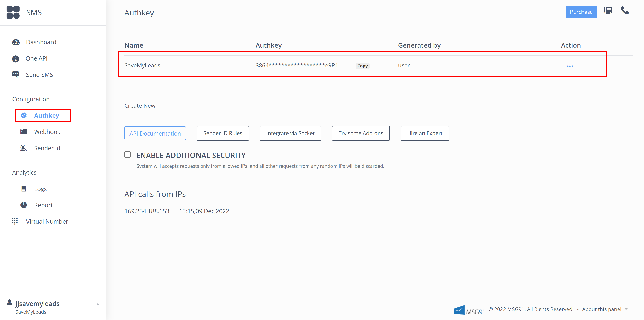Viewport: 644px width, 320px height.
Task: Click the user avatar icon beside jjsavemyleads
Action: click(10, 302)
